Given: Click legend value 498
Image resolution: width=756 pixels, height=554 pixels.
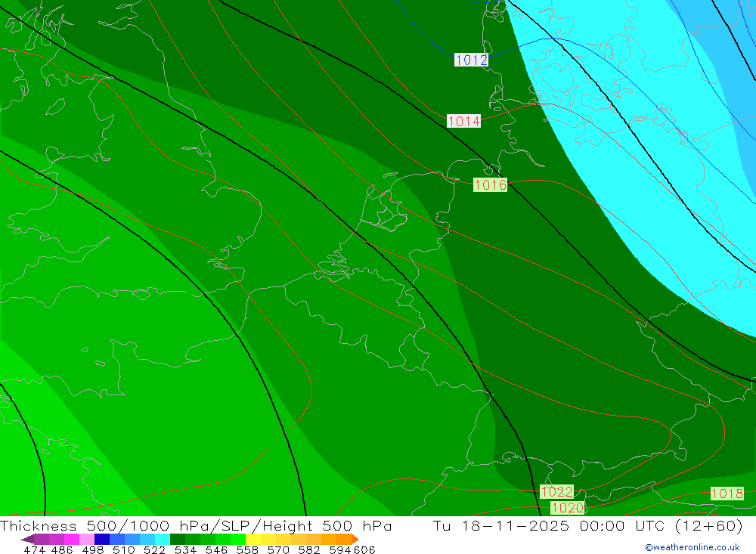Looking at the screenshot, I should (93, 549).
